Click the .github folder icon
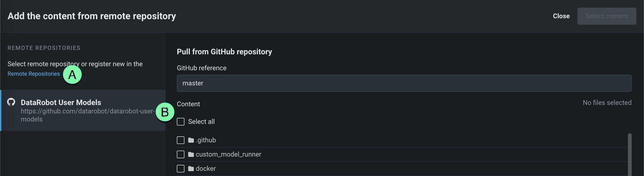This screenshot has height=176, width=644. coord(191,140)
